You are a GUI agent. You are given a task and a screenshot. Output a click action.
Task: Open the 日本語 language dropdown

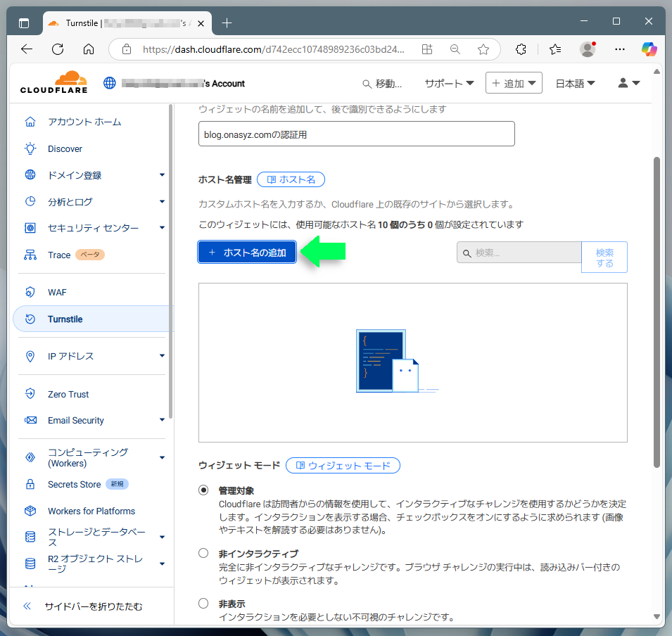tap(575, 84)
